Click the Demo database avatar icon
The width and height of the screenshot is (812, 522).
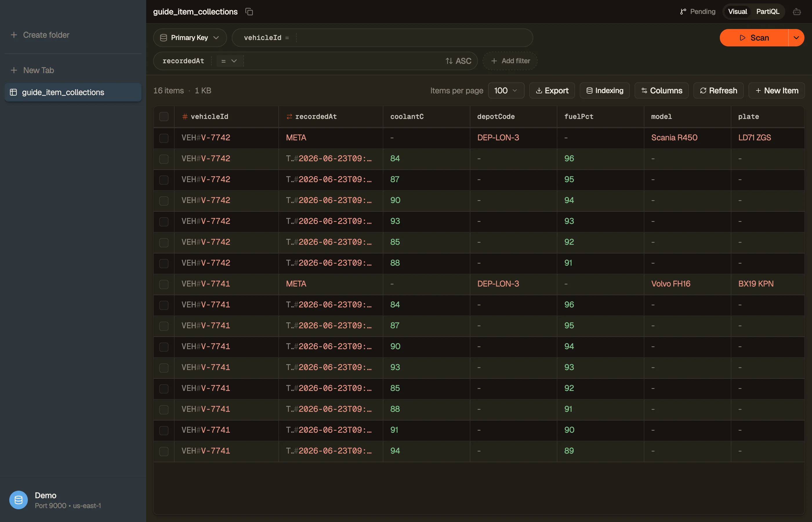tap(19, 500)
